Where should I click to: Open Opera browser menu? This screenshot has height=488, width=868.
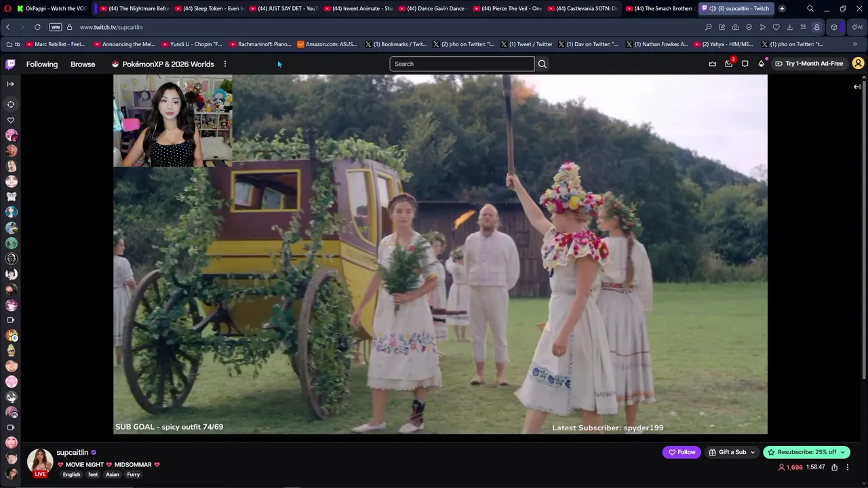pyautogui.click(x=8, y=8)
